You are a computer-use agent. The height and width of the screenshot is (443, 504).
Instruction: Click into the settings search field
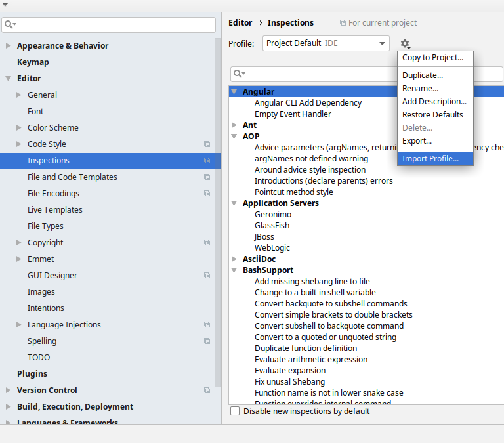pyautogui.click(x=115, y=25)
